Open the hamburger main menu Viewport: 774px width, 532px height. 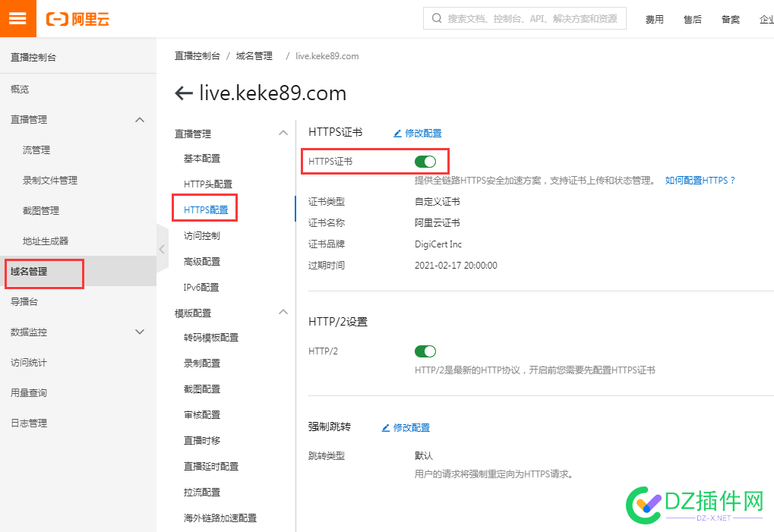click(17, 18)
